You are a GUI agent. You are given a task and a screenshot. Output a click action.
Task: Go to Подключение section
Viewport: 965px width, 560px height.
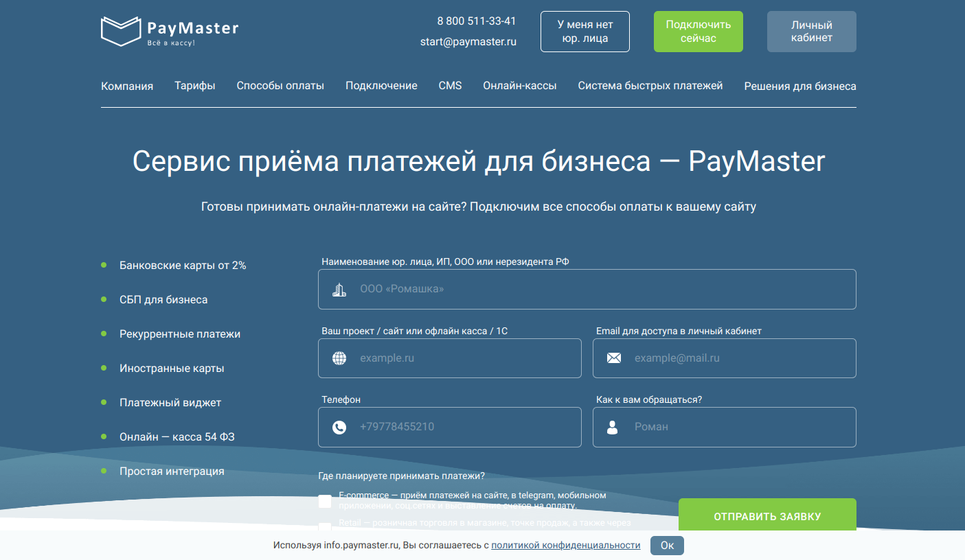coord(381,86)
